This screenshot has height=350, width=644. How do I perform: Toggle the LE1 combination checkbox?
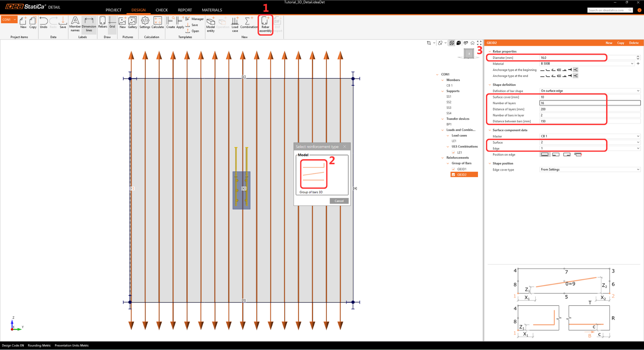(x=453, y=152)
